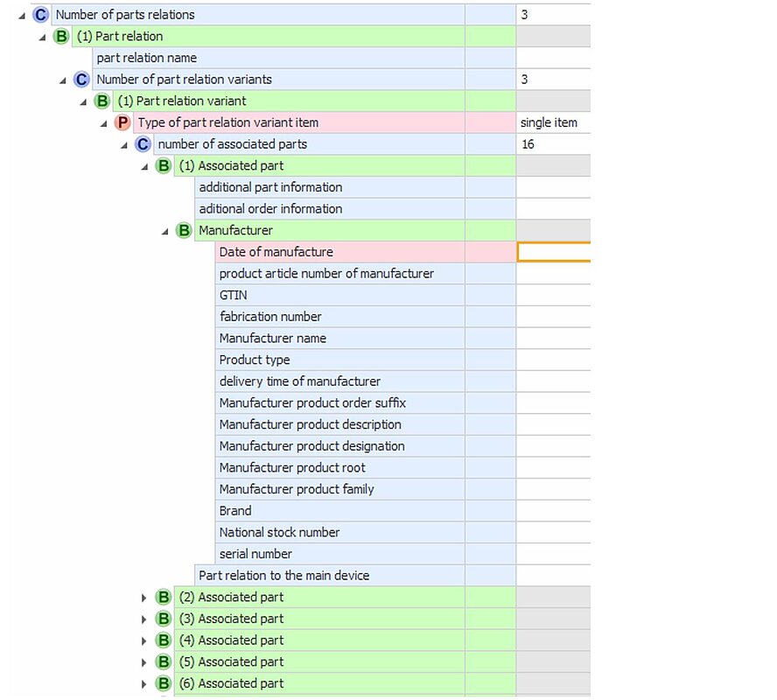Click the red P icon for Type of part relation variant item
The image size is (777, 700).
[x=122, y=122]
